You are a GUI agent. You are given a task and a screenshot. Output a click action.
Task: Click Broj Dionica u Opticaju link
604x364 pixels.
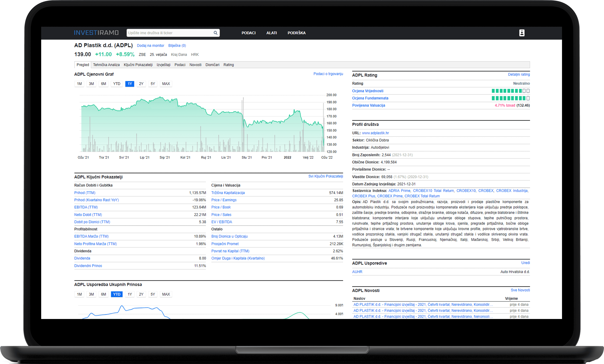(229, 236)
